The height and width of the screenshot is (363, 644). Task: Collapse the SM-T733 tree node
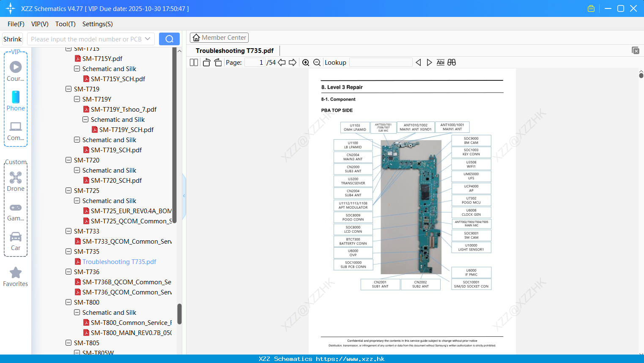pyautogui.click(x=69, y=231)
